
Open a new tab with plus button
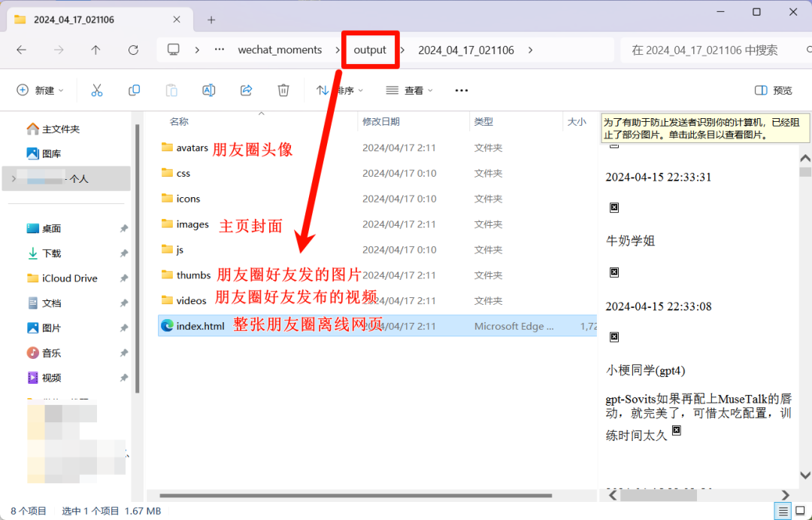pyautogui.click(x=211, y=20)
